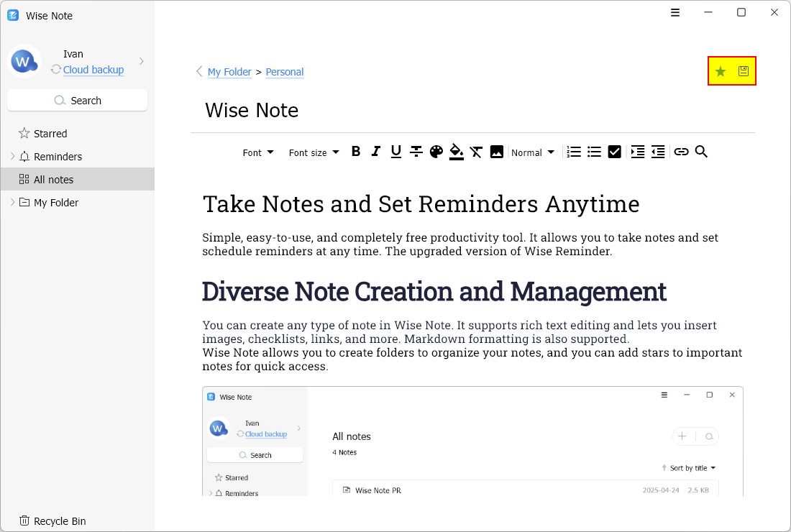Create a numbered list
Screen dimensions: 791x532
coord(574,152)
